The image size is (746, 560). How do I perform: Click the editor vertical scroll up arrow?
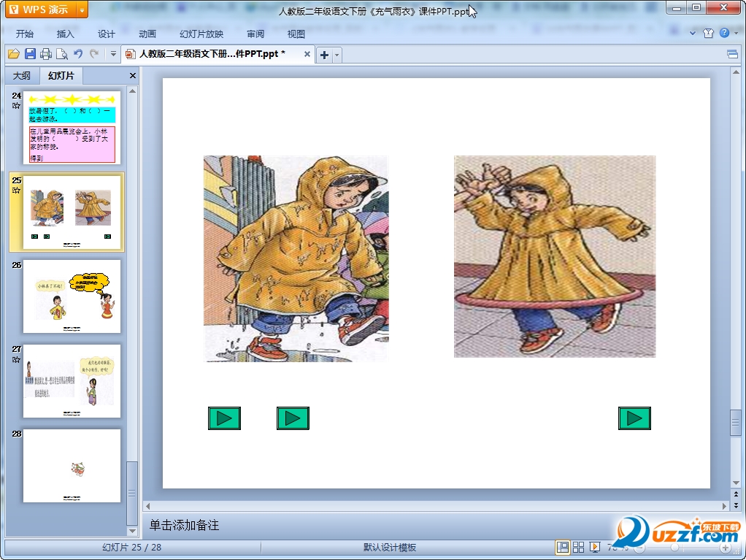[736, 72]
